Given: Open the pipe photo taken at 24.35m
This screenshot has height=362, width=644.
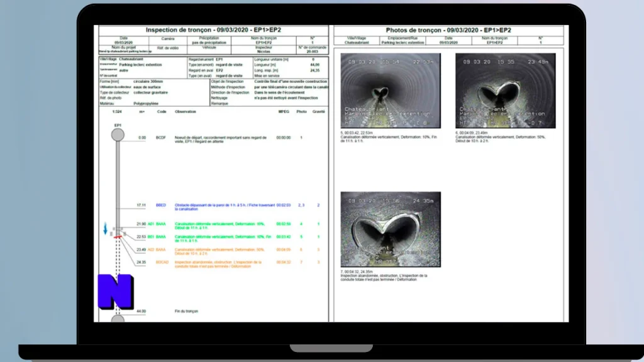Looking at the screenshot, I should tap(391, 229).
